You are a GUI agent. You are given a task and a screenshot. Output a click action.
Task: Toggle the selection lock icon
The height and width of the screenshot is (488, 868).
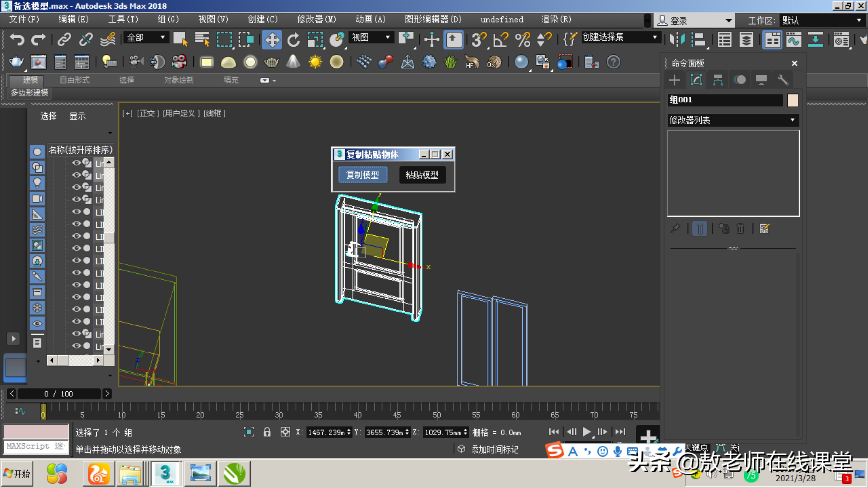point(267,432)
